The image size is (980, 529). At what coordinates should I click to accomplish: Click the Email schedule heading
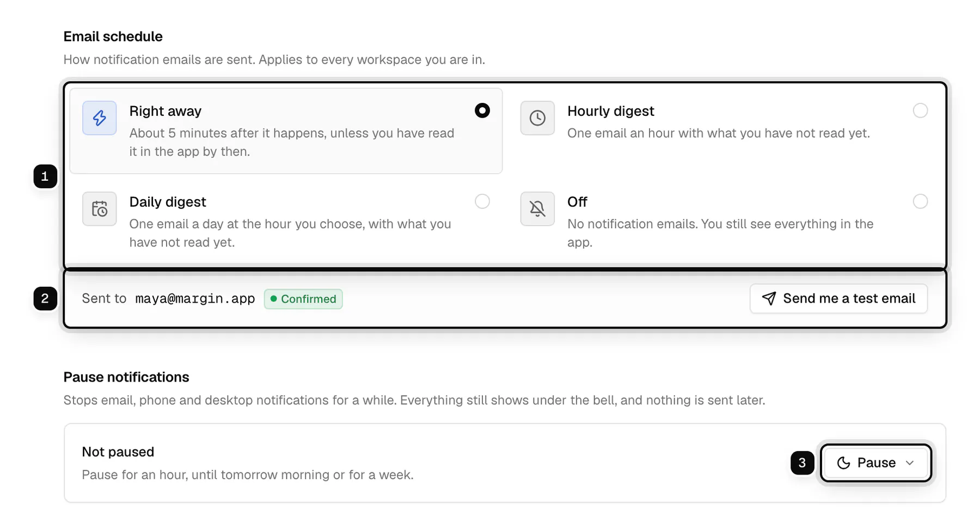(x=113, y=36)
